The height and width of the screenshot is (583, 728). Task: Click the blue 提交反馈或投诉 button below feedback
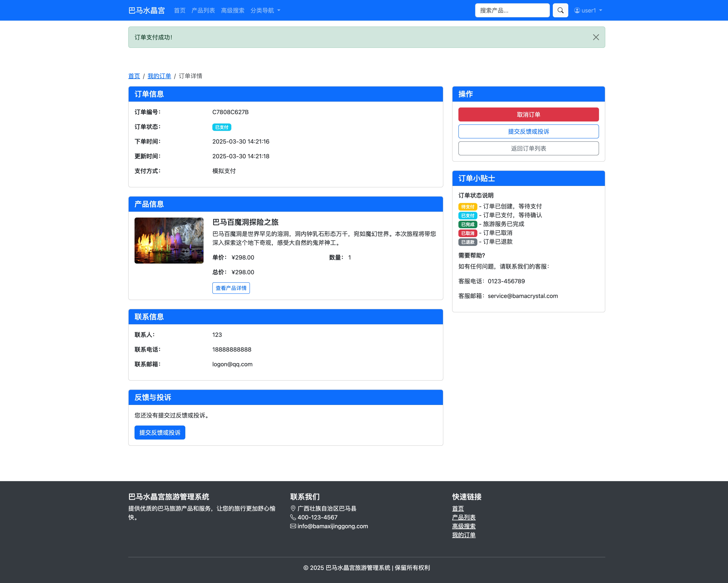160,432
